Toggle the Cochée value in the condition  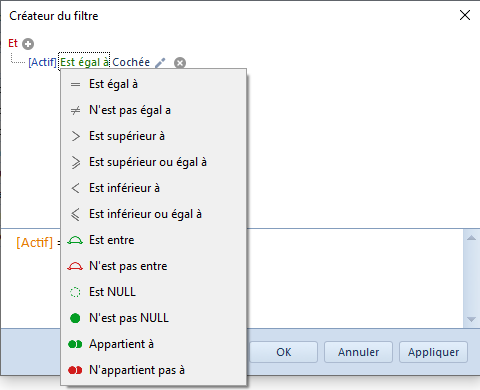click(x=131, y=62)
